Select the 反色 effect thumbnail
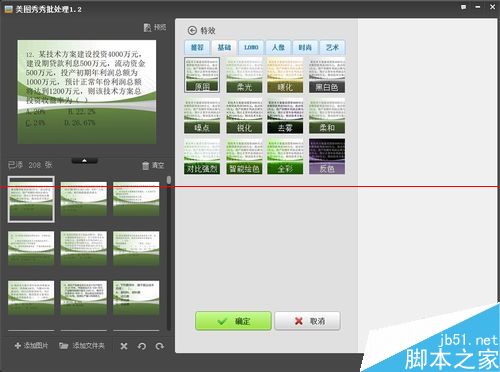The height and width of the screenshot is (372, 500). click(x=327, y=157)
